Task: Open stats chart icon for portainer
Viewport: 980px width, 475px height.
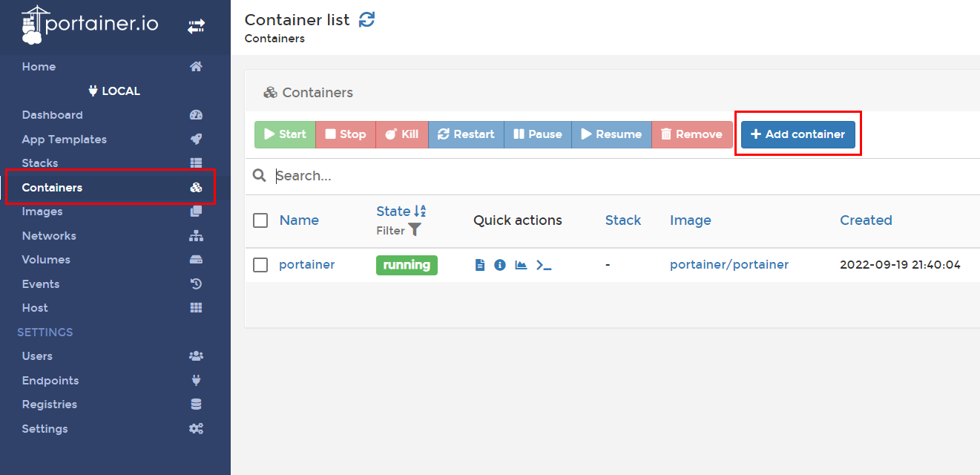Action: [521, 265]
